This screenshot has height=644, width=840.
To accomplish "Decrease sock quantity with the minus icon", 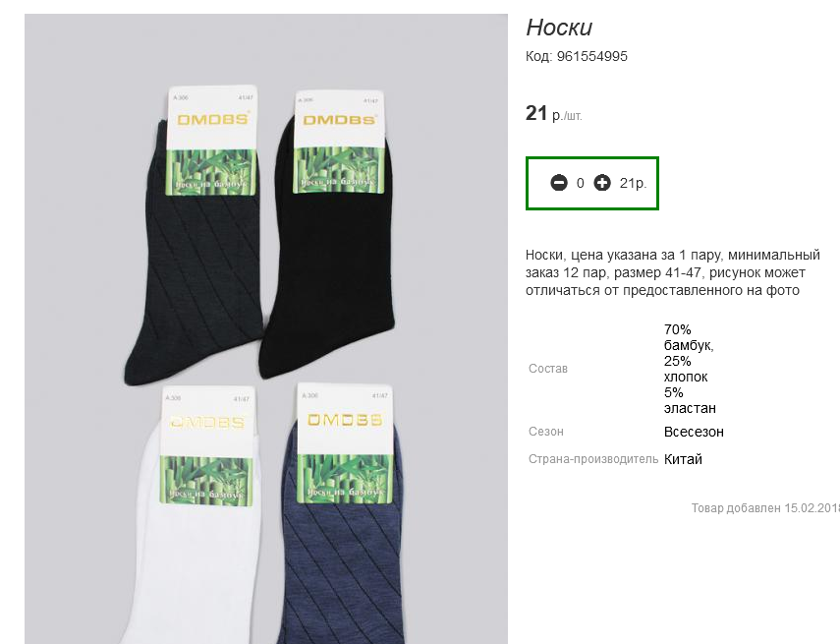I will coord(559,183).
